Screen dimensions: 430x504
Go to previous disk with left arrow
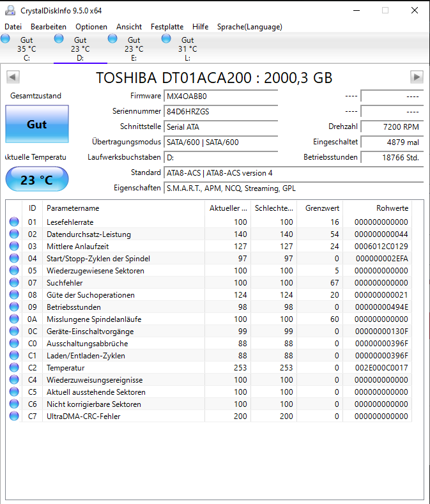[x=13, y=77]
